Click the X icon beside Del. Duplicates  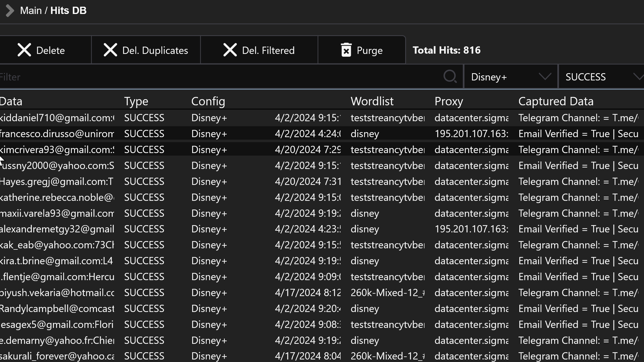(x=110, y=50)
